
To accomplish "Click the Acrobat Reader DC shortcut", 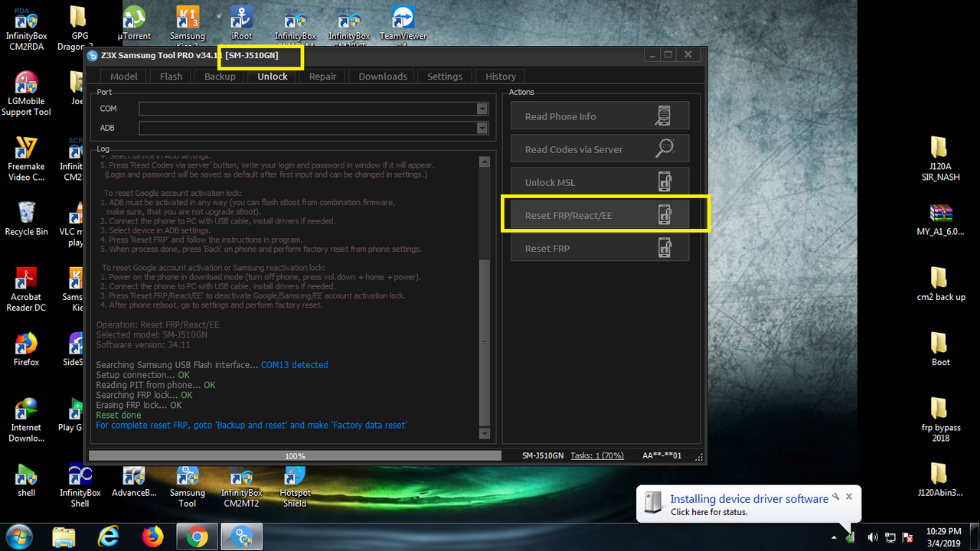I will tap(26, 289).
